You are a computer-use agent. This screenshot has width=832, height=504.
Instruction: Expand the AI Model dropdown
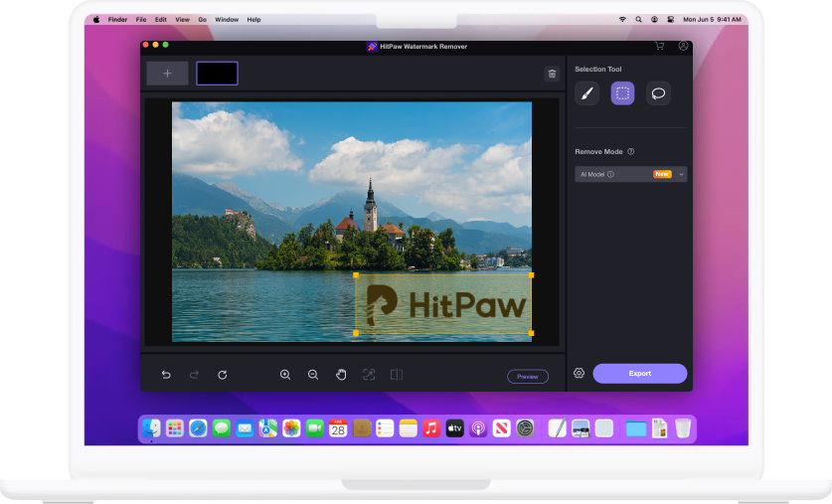tap(682, 174)
